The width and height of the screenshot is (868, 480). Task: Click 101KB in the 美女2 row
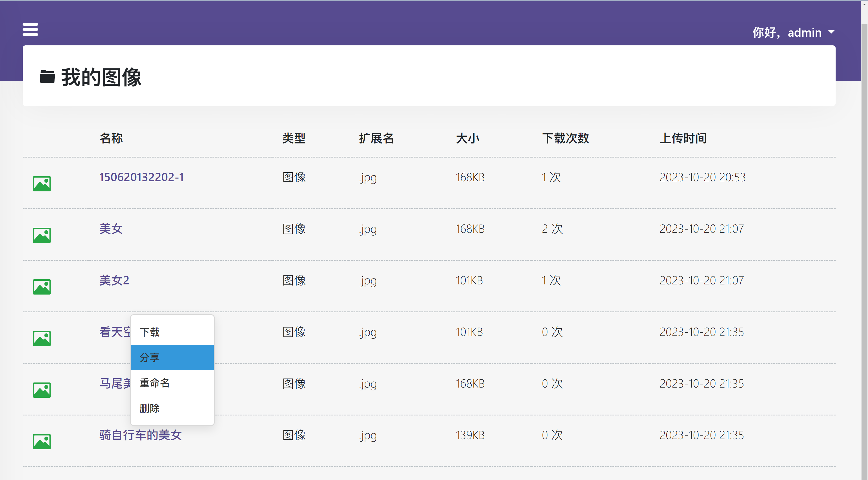(x=469, y=280)
